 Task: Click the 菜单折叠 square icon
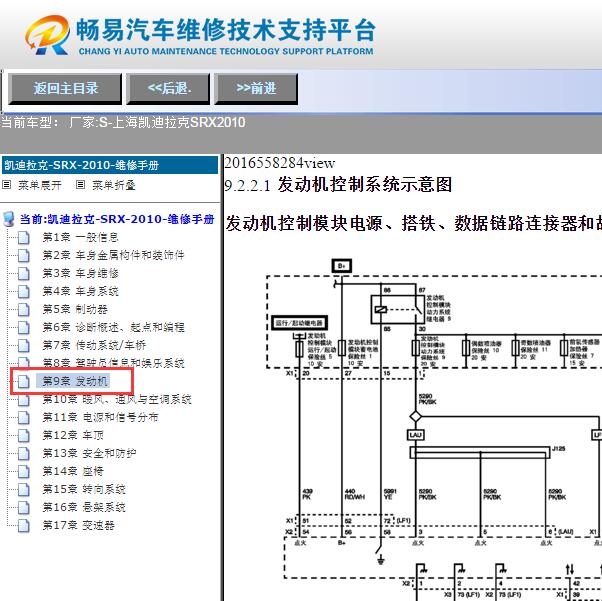(x=80, y=185)
